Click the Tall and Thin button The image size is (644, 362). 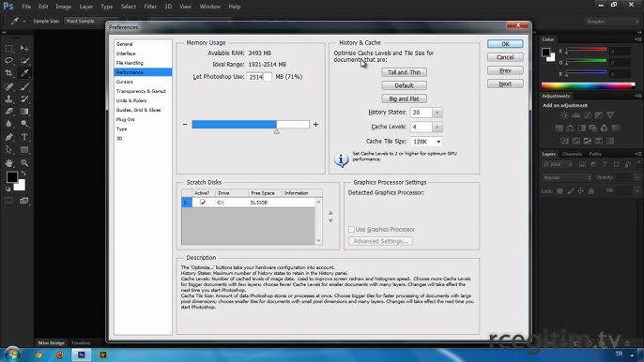(404, 72)
